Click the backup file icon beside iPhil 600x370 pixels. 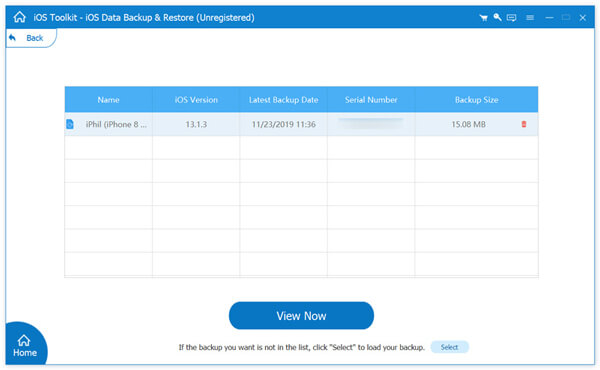click(70, 124)
